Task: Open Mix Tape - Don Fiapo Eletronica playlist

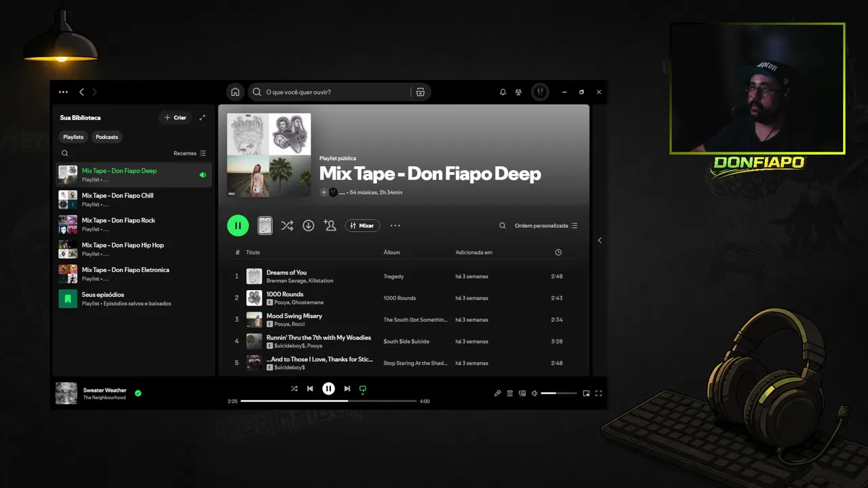Action: (x=134, y=274)
